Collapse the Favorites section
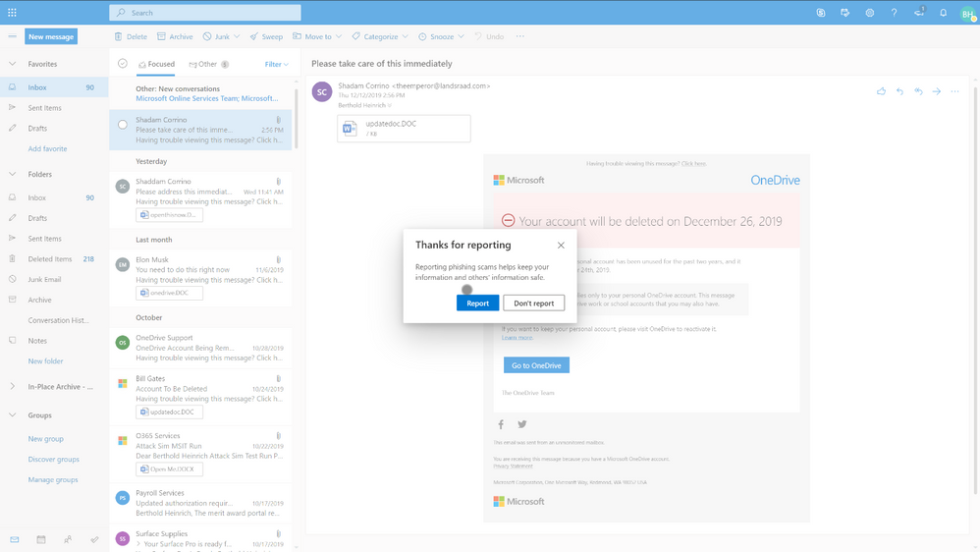 tap(12, 64)
